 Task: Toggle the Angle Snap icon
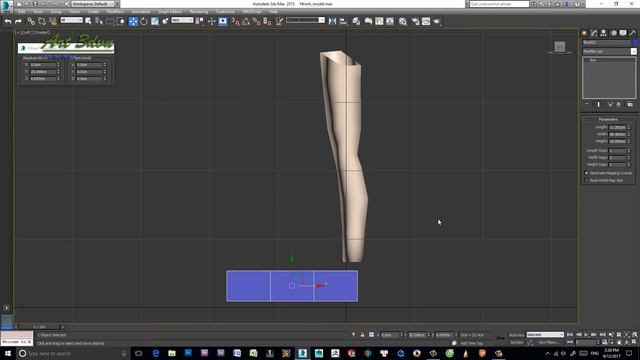pos(246,21)
